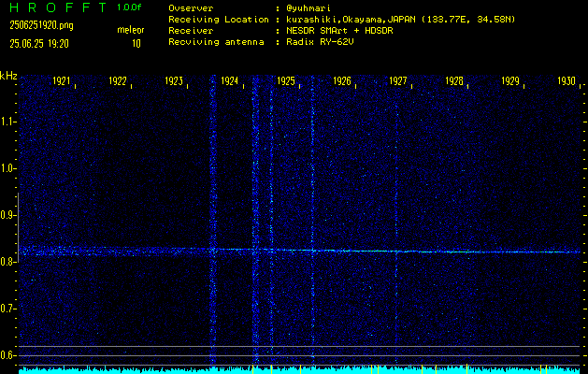Image resolution: width=588 pixels, height=374 pixels.
Task: Click frequency axis label 0.8
Action: pos(8,262)
